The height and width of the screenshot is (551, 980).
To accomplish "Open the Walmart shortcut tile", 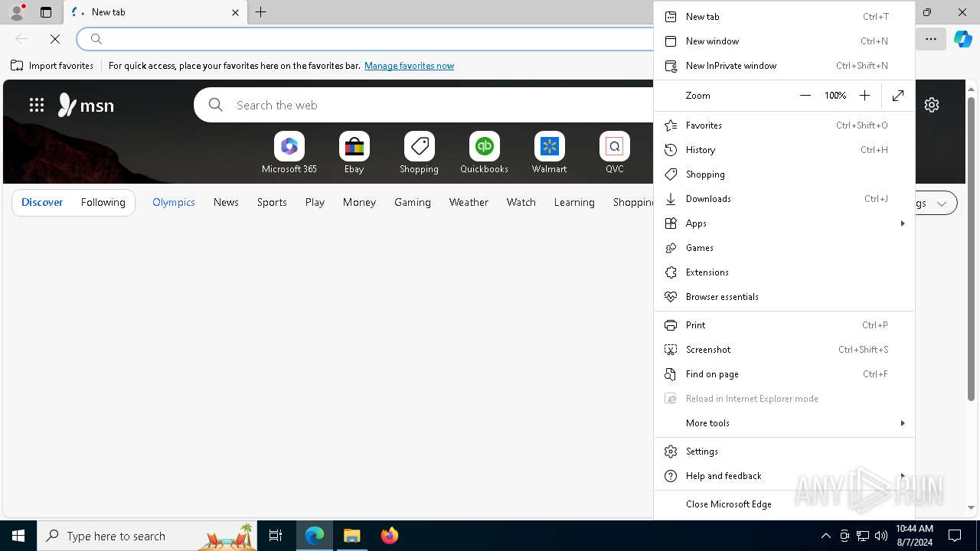I will [x=549, y=153].
